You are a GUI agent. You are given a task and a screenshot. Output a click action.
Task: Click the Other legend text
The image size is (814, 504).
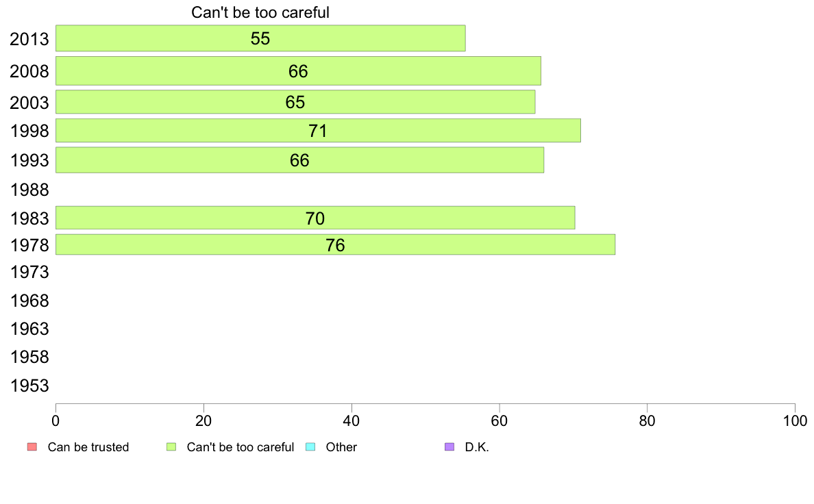tap(341, 447)
